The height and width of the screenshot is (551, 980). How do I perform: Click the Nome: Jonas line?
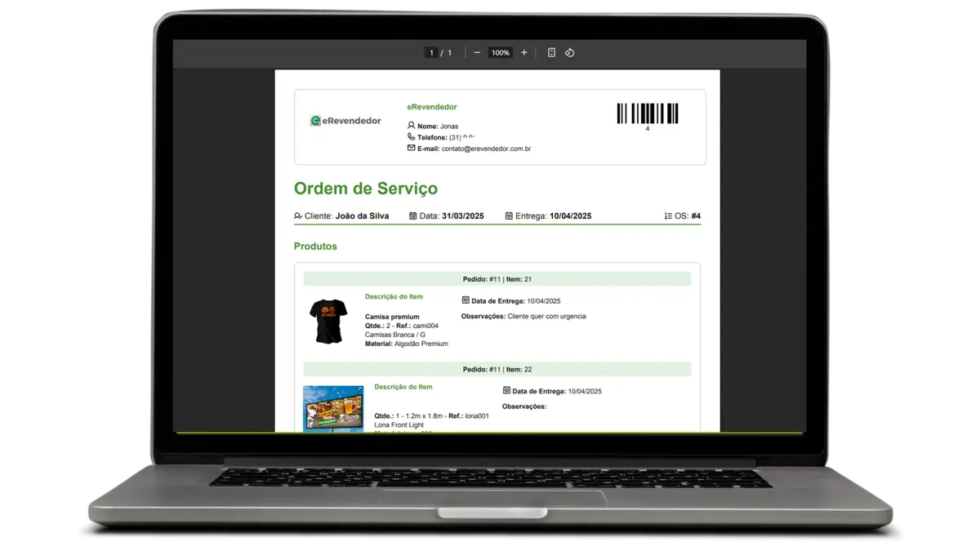[x=438, y=127]
